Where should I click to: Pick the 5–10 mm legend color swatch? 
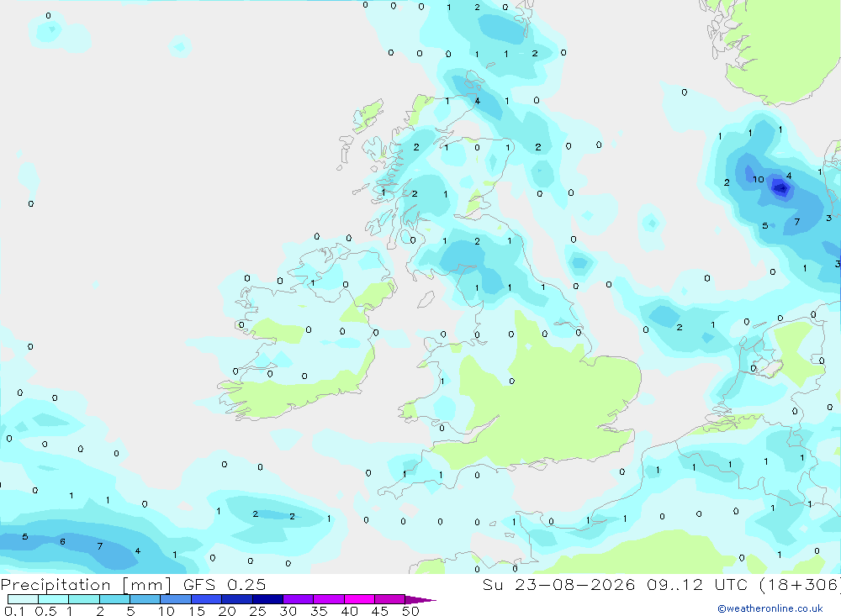(x=145, y=599)
